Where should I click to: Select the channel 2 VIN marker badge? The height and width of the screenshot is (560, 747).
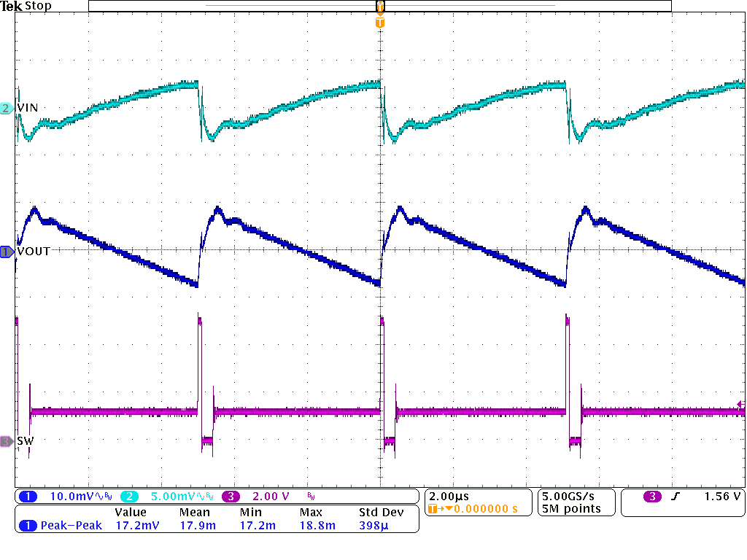(x=4, y=107)
